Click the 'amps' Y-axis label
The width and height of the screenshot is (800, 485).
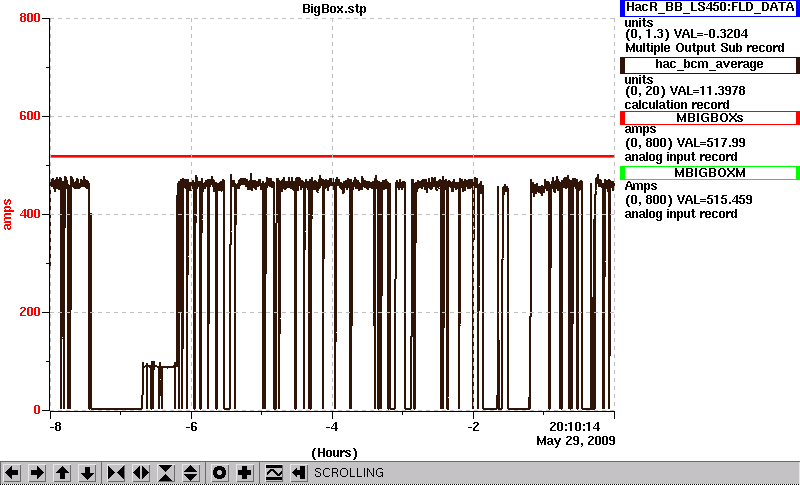(7, 215)
